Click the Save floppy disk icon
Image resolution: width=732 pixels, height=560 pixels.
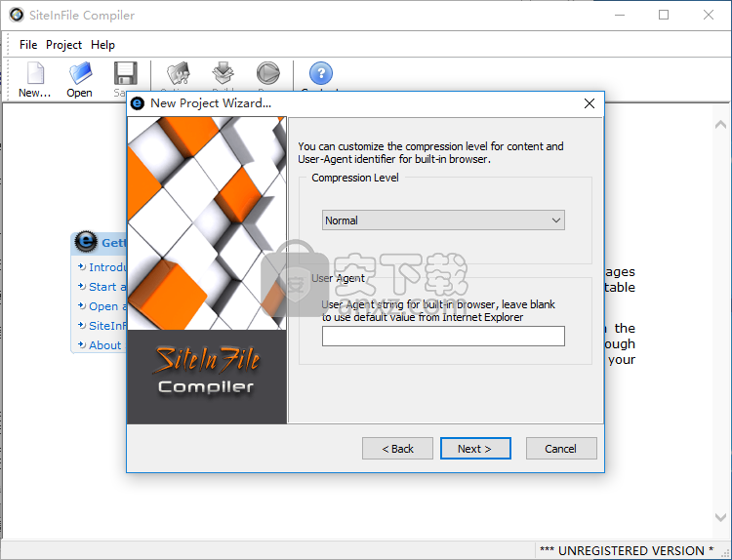pos(126,73)
